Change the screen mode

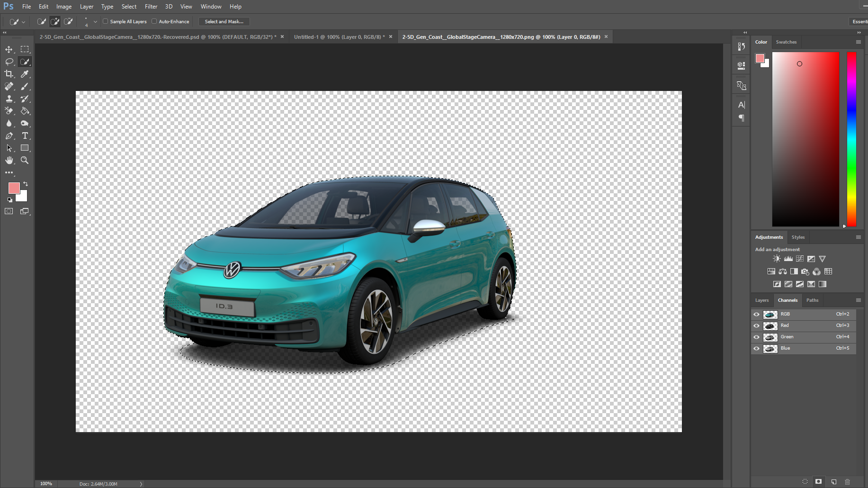[x=25, y=211]
